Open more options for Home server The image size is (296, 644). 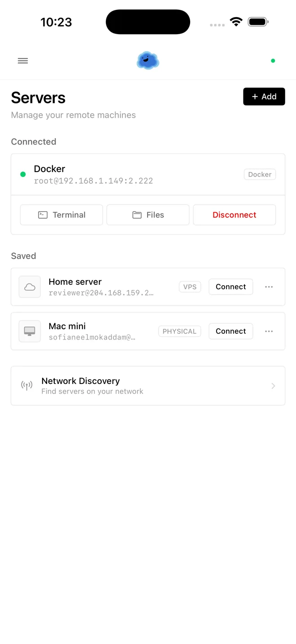click(x=269, y=287)
